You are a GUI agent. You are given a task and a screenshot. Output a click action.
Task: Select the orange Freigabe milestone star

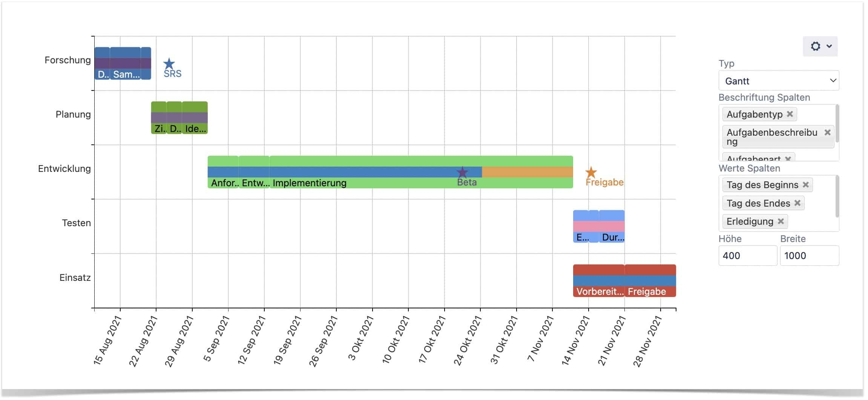[591, 172]
